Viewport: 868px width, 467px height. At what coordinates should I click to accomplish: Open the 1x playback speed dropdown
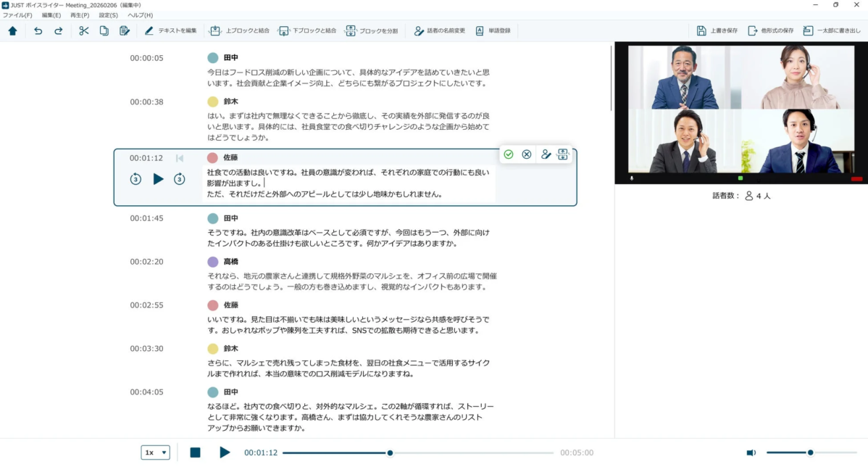[155, 452]
